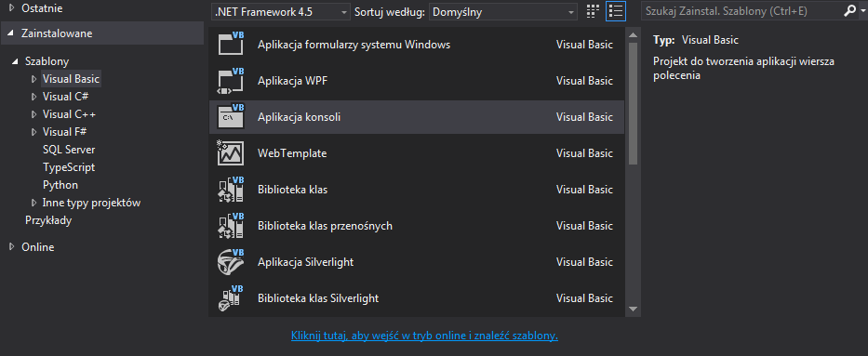
Task: Select SQL Server templates
Action: click(69, 150)
